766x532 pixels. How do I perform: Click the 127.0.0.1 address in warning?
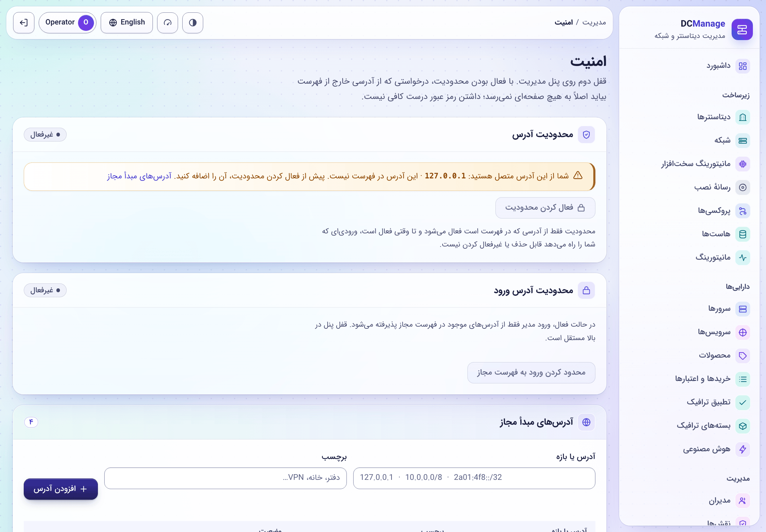tap(445, 176)
